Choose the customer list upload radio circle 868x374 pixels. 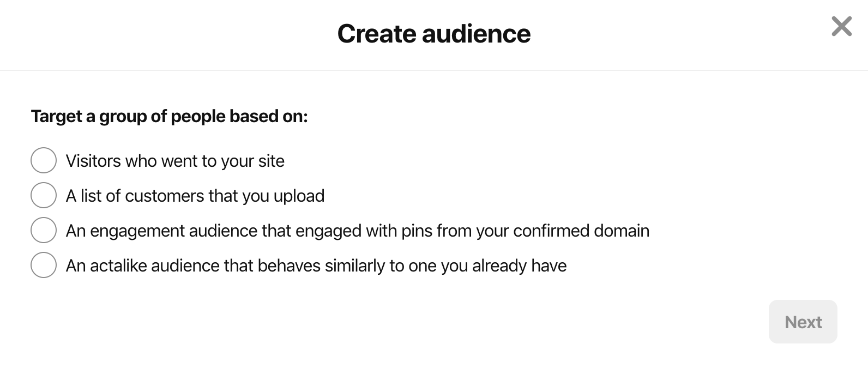pyautogui.click(x=44, y=195)
